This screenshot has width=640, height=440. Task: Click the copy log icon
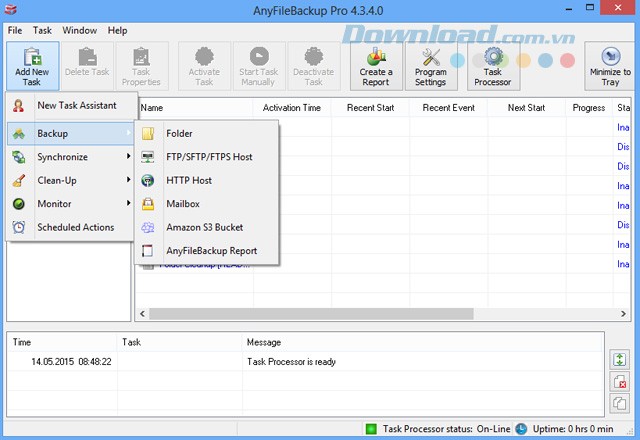coord(620,404)
